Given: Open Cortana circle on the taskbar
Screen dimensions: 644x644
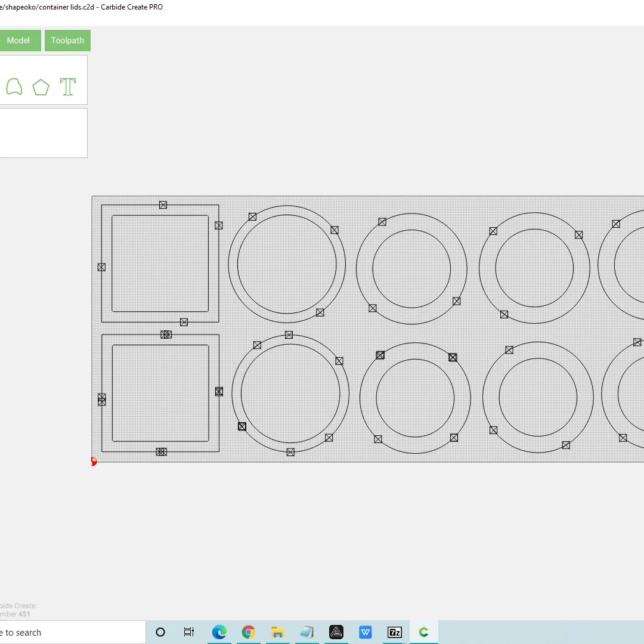Looking at the screenshot, I should tap(160, 632).
